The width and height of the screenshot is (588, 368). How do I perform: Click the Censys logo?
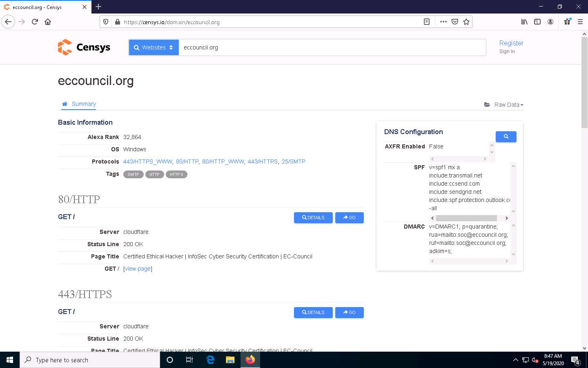pyautogui.click(x=84, y=47)
